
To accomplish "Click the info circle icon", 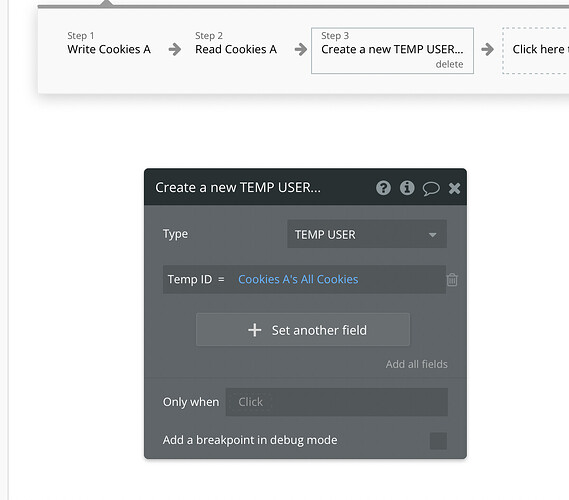I will pos(407,188).
